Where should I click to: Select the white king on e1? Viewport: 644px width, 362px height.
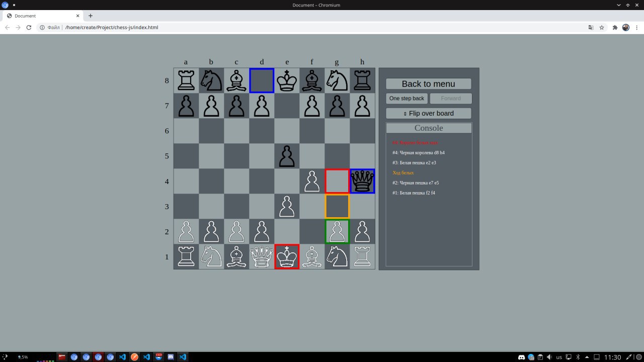[x=287, y=256]
